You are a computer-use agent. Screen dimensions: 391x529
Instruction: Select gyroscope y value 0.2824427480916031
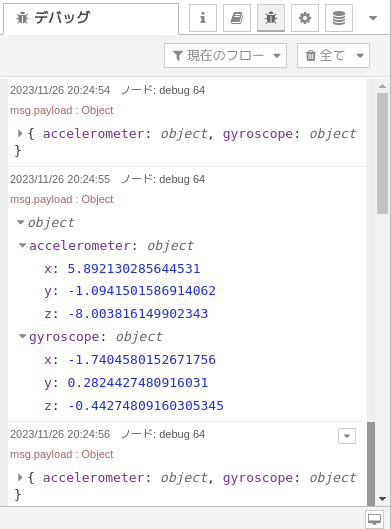[138, 383]
